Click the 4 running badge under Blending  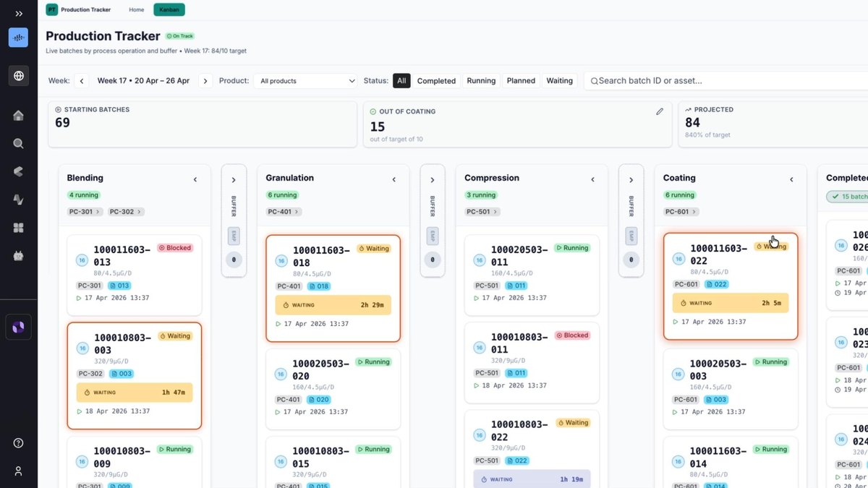point(84,195)
